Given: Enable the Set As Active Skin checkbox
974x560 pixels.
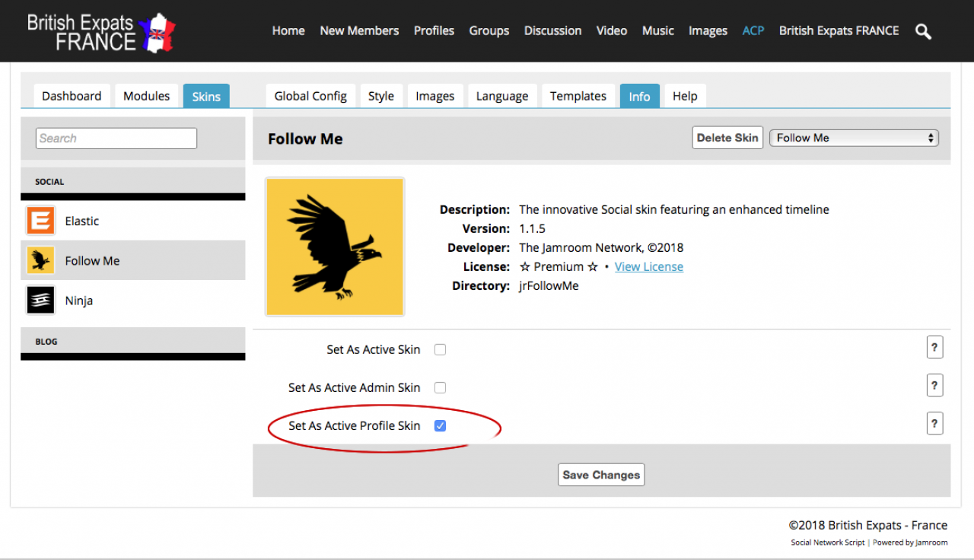Looking at the screenshot, I should pos(440,350).
